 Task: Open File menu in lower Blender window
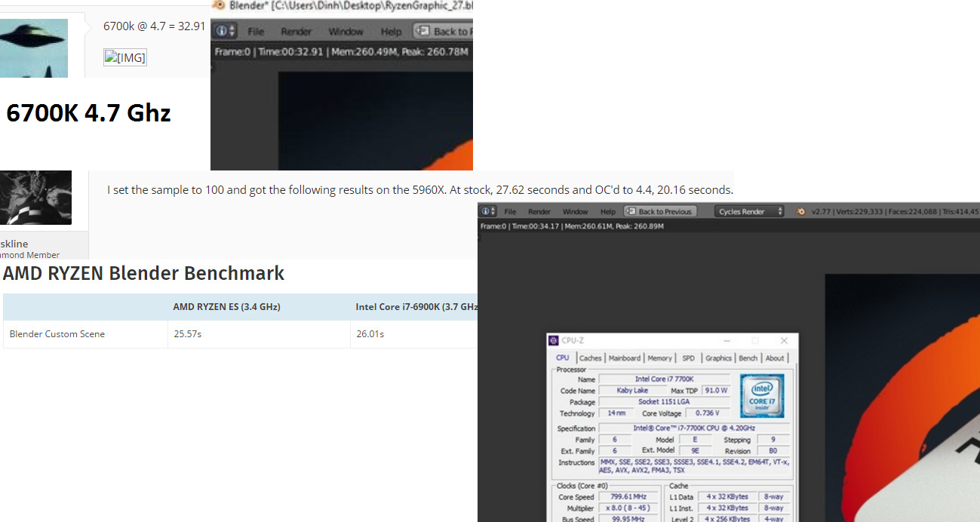[510, 212]
